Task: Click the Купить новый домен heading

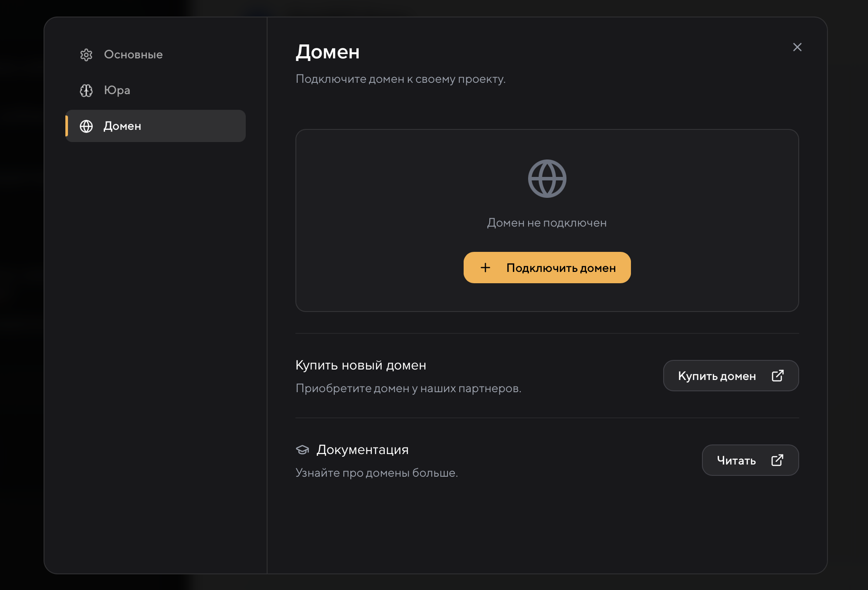Action: (360, 365)
